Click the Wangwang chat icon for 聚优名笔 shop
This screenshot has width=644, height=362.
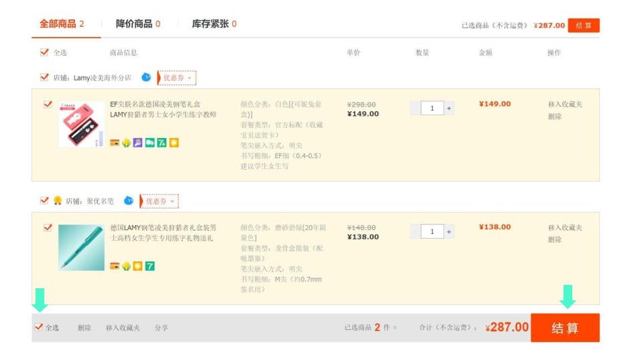tap(129, 201)
